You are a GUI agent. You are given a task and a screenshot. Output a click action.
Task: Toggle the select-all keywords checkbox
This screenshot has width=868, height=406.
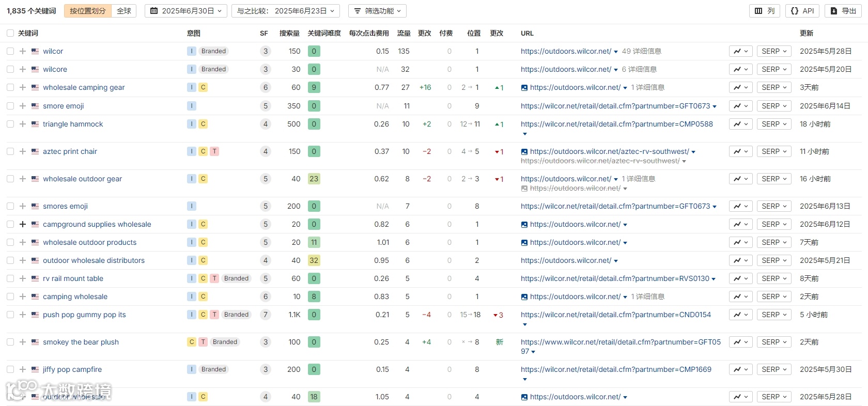tap(10, 33)
